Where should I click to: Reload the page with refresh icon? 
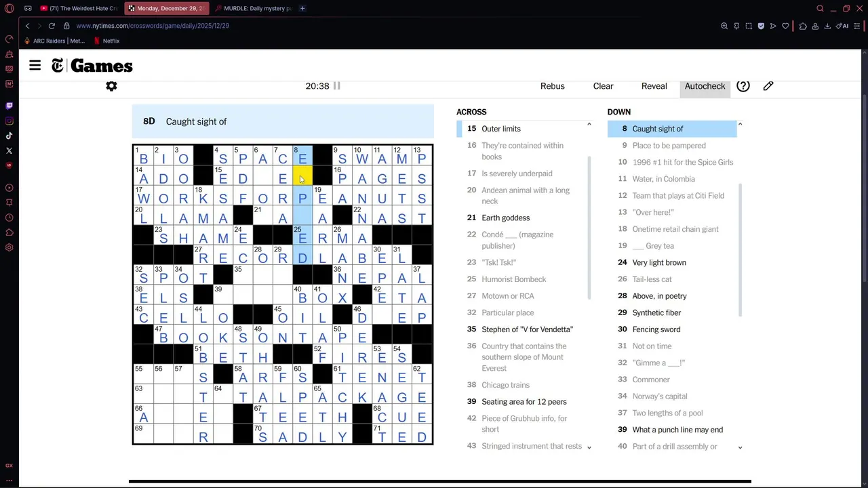coord(52,26)
